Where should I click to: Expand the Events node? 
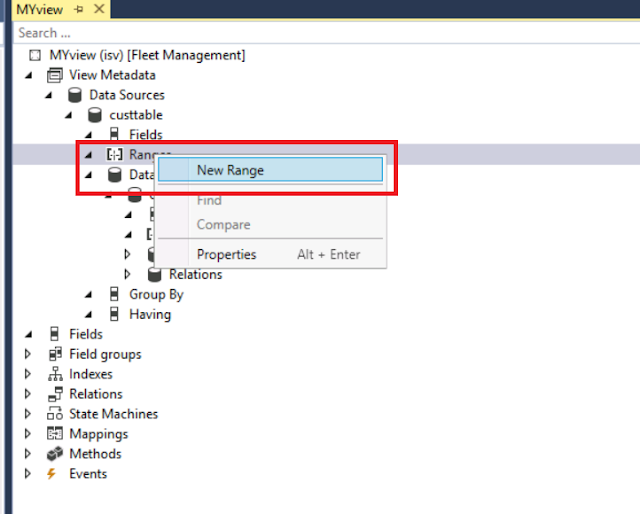point(27,474)
